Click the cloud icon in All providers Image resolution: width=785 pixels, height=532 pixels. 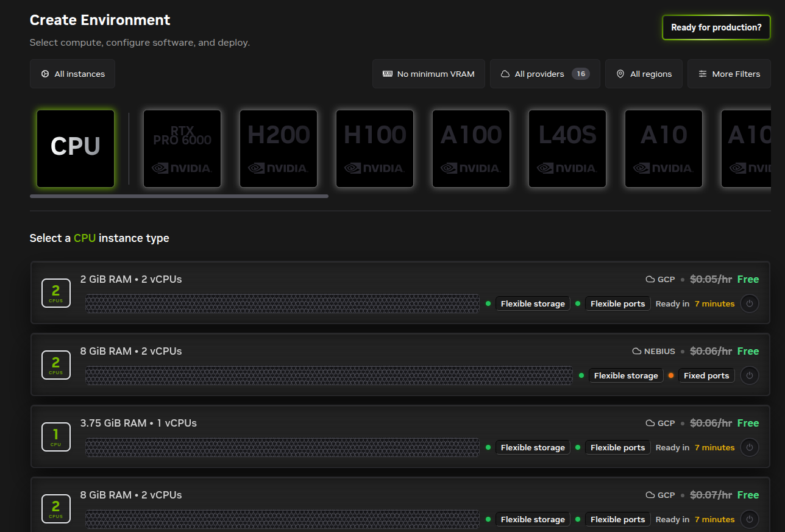click(x=505, y=74)
